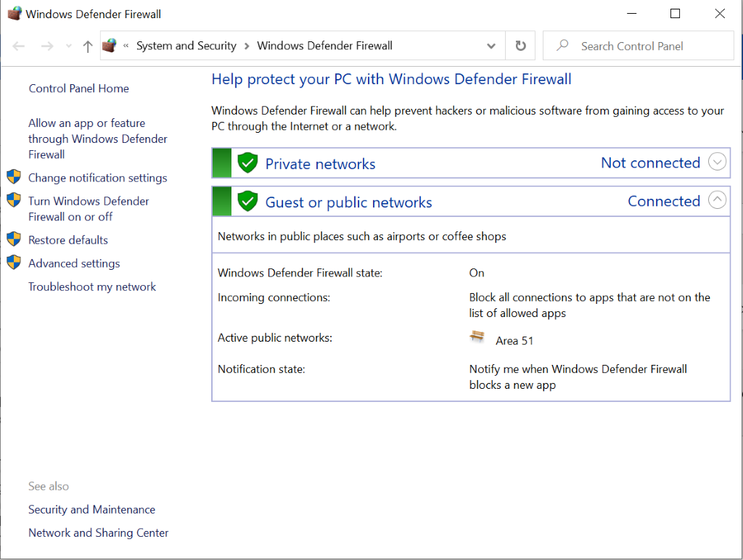This screenshot has height=560, width=743.
Task: Collapse the Guest or public networks section
Action: pos(718,200)
